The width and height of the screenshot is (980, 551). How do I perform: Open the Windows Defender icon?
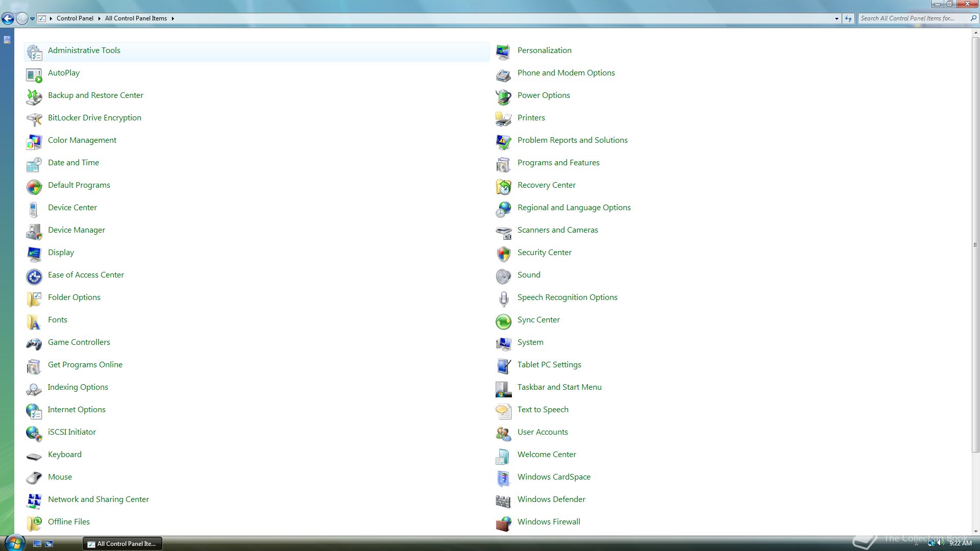pyautogui.click(x=503, y=501)
